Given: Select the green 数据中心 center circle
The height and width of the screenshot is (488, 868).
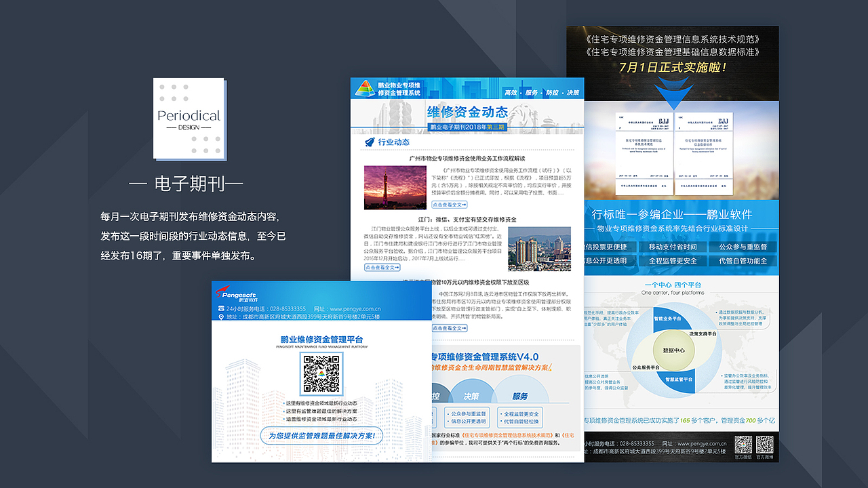Looking at the screenshot, I should (x=675, y=350).
